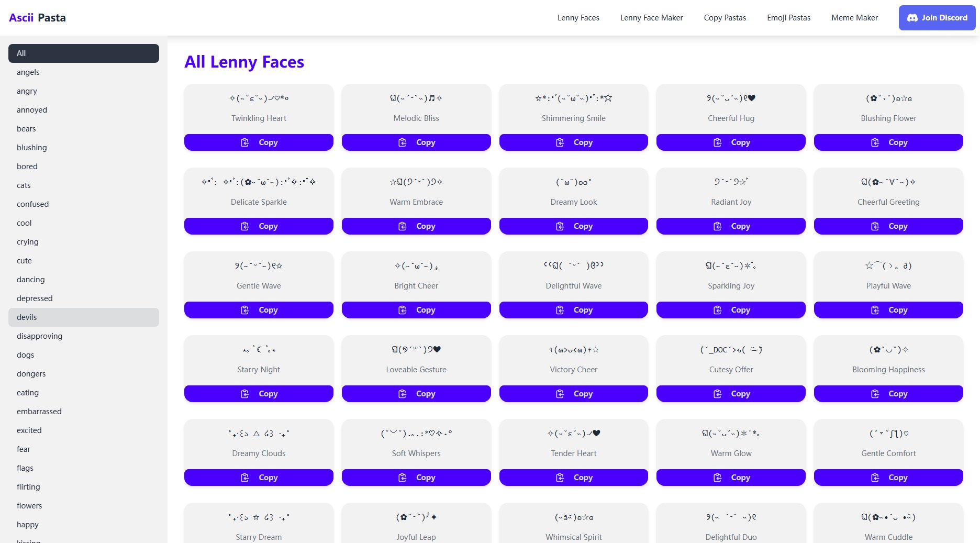Click the copy icon under Shimmering Smile
The image size is (980, 543).
point(560,142)
